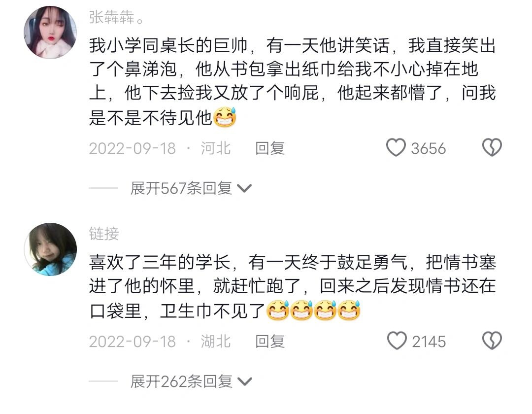Click the like count 3656
The image size is (532, 414).
[428, 149]
